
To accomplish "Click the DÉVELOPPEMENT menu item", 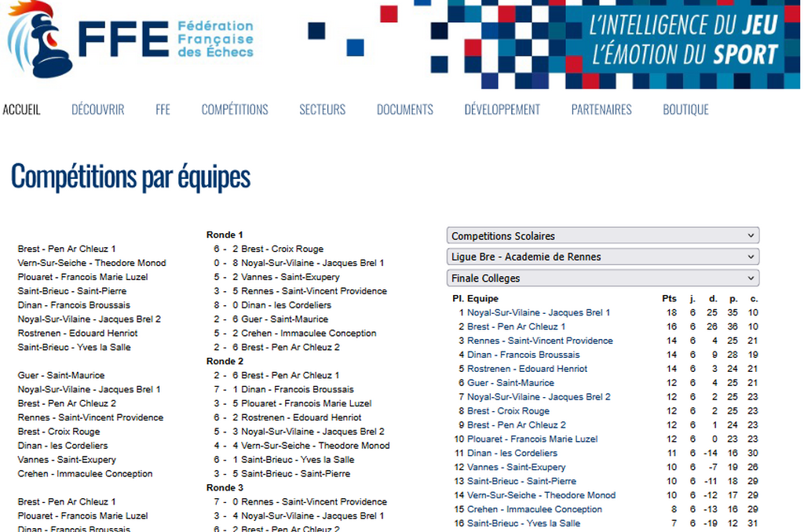I will [502, 110].
